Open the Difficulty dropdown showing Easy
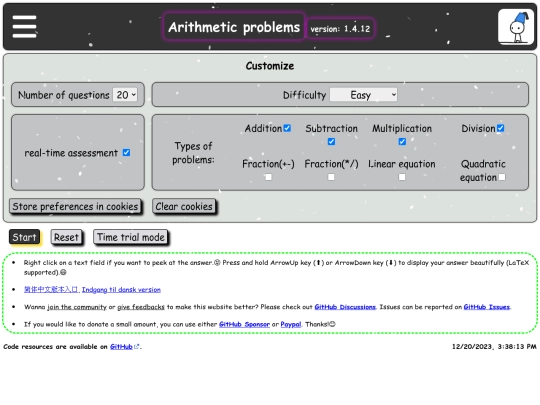Image resolution: width=540 pixels, height=405 pixels. click(363, 95)
